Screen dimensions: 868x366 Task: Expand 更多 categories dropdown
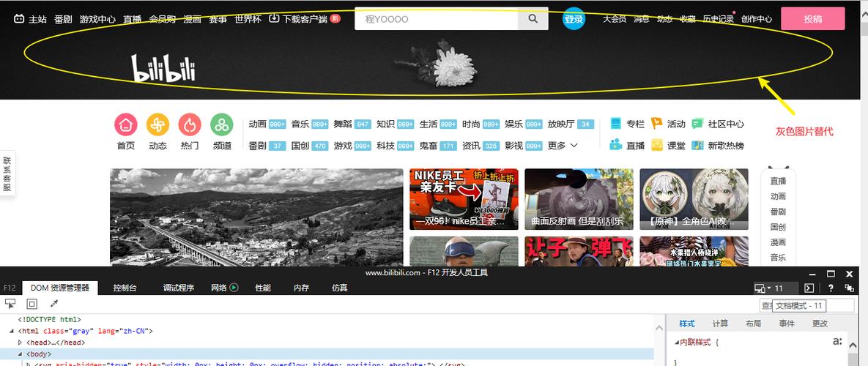coord(563,146)
